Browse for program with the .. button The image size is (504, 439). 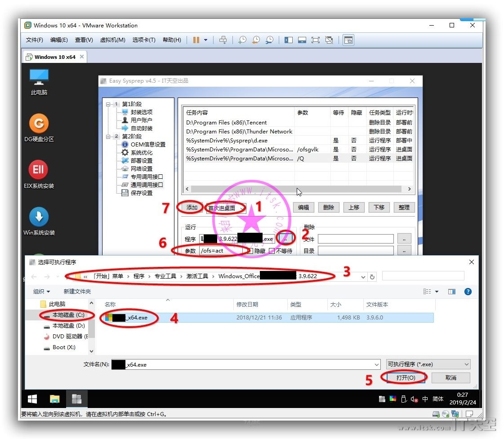coord(285,239)
